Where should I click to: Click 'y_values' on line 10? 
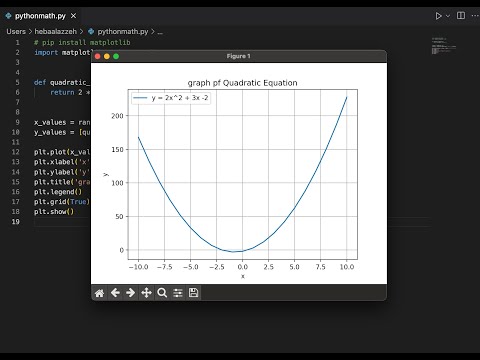click(x=50, y=132)
